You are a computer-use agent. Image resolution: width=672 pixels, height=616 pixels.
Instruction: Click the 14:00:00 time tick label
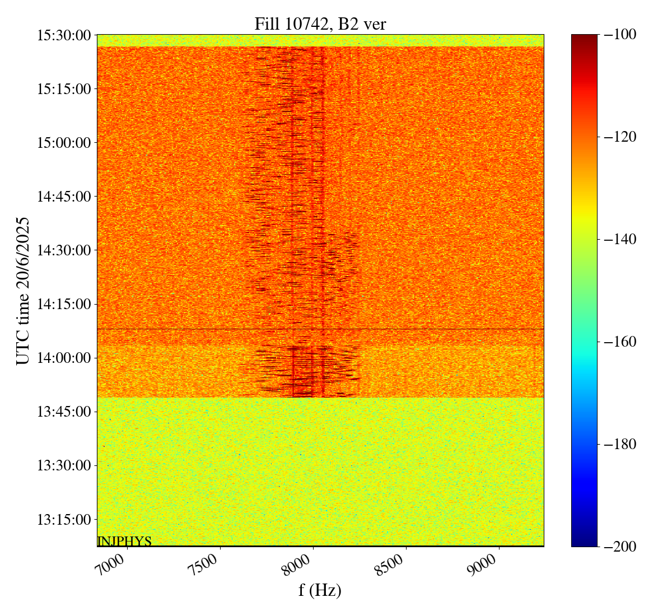64,358
